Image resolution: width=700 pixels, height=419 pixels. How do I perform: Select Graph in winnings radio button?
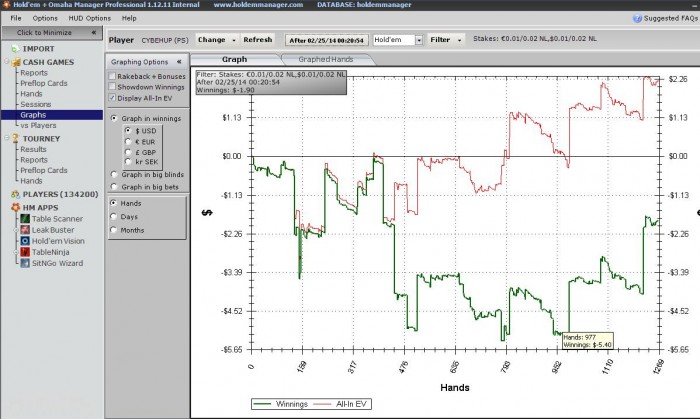[x=114, y=118]
